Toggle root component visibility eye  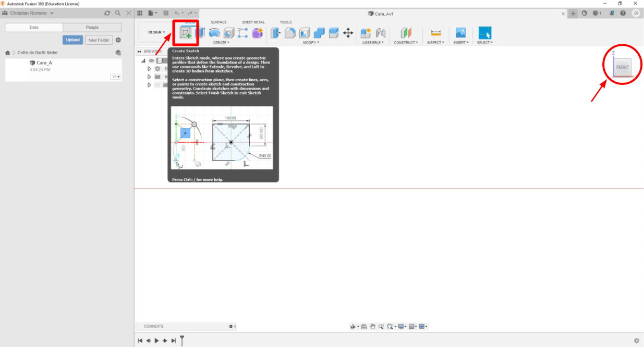(151, 60)
